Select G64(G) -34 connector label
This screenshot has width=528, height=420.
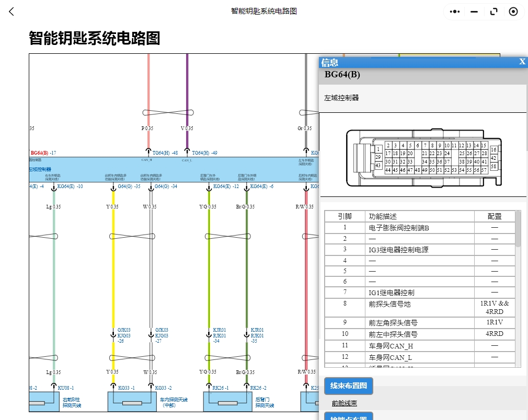[x=166, y=186]
